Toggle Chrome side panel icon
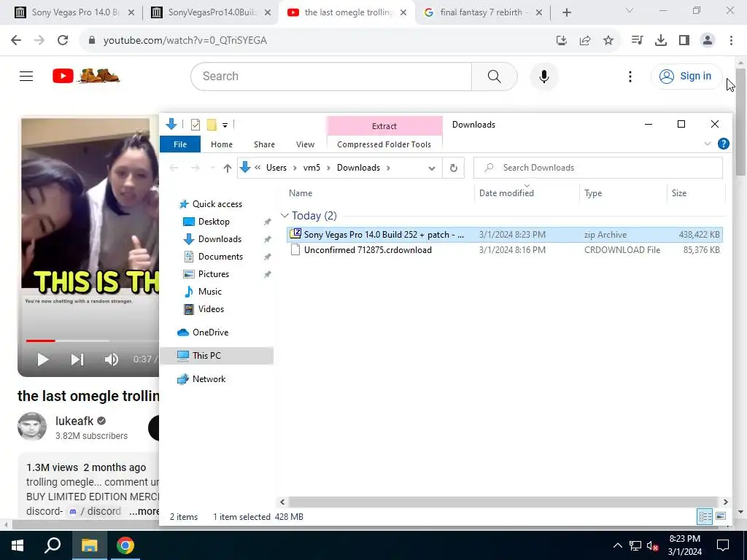This screenshot has width=747, height=560. pyautogui.click(x=684, y=41)
